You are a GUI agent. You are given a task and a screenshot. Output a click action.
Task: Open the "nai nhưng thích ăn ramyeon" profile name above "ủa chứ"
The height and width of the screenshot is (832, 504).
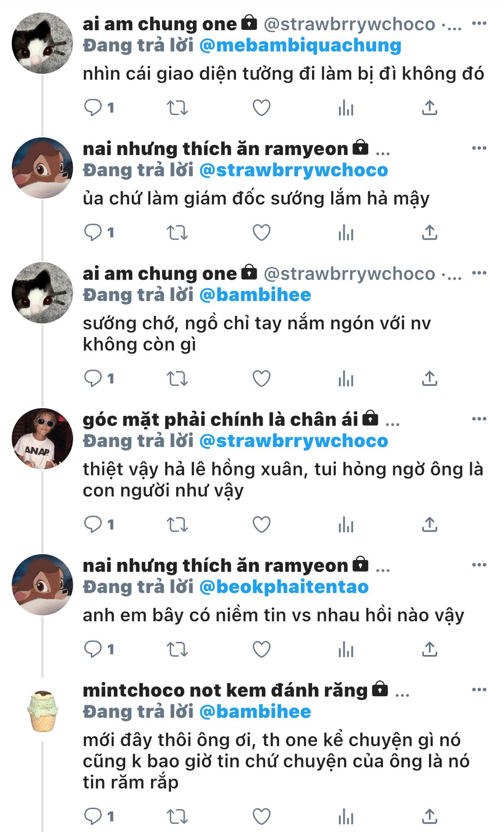coord(215,149)
